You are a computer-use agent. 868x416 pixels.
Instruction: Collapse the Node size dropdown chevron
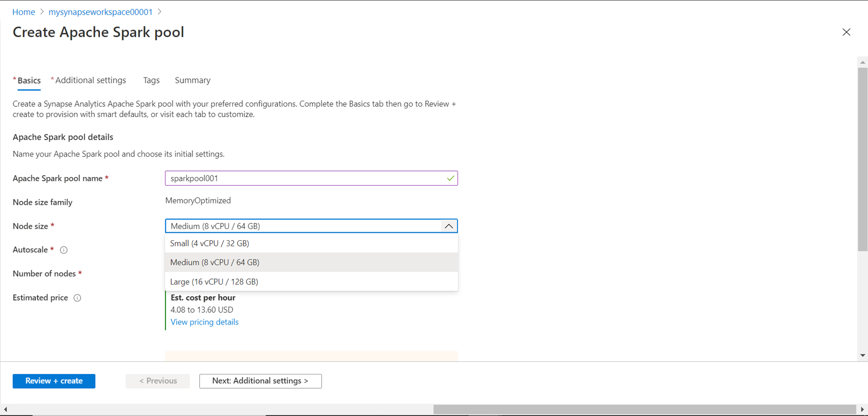[x=449, y=226]
